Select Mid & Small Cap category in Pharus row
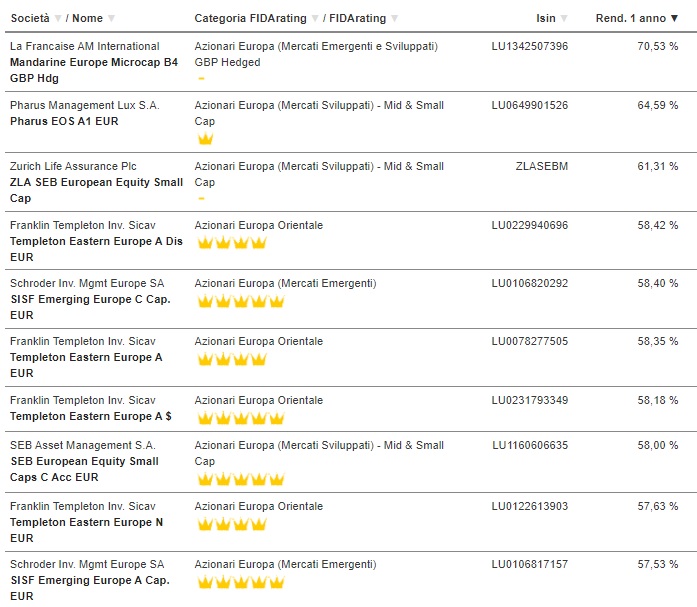 click(x=319, y=113)
